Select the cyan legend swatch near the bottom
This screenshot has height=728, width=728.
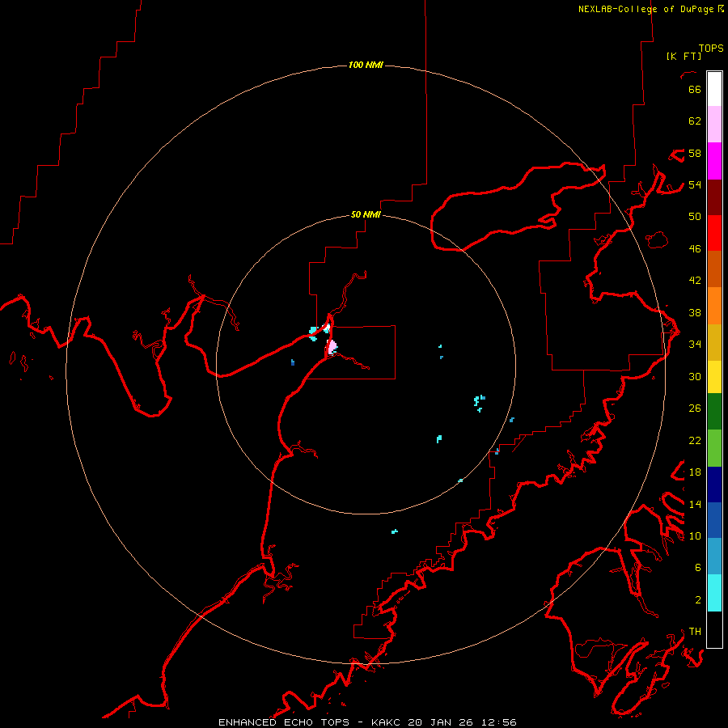click(x=714, y=593)
